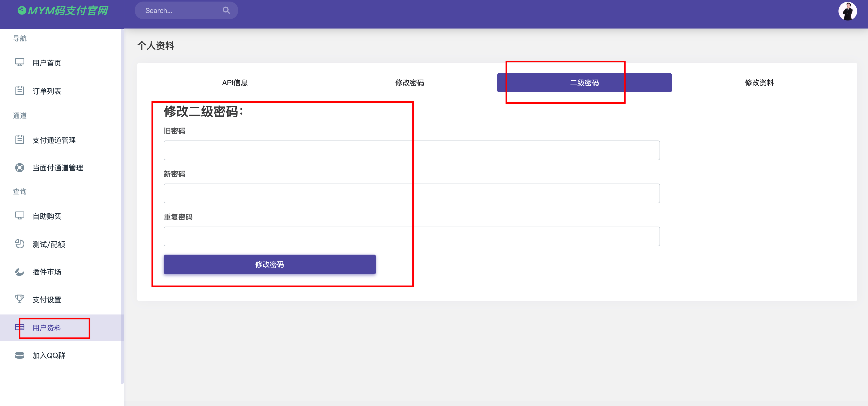Click the 导航 section label
The image size is (868, 406).
tap(19, 38)
